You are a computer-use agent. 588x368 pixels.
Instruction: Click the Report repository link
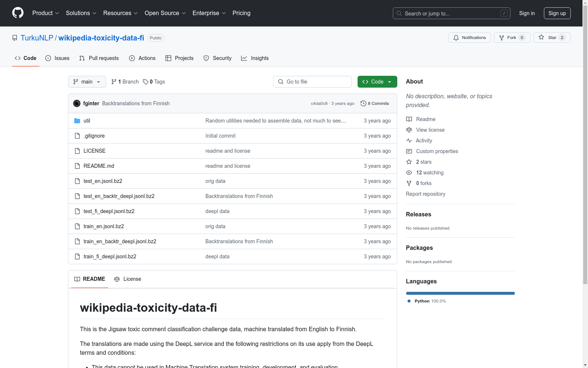click(426, 194)
